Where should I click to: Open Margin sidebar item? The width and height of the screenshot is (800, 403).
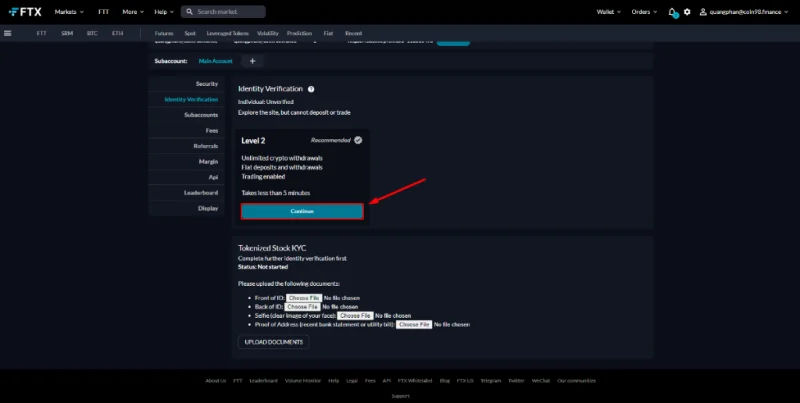(187, 162)
